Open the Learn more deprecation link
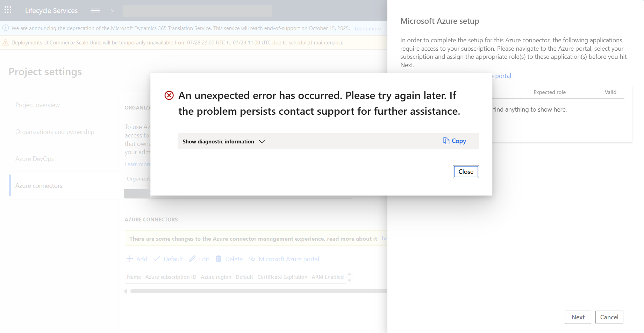Image resolution: width=644 pixels, height=333 pixels. [367, 28]
